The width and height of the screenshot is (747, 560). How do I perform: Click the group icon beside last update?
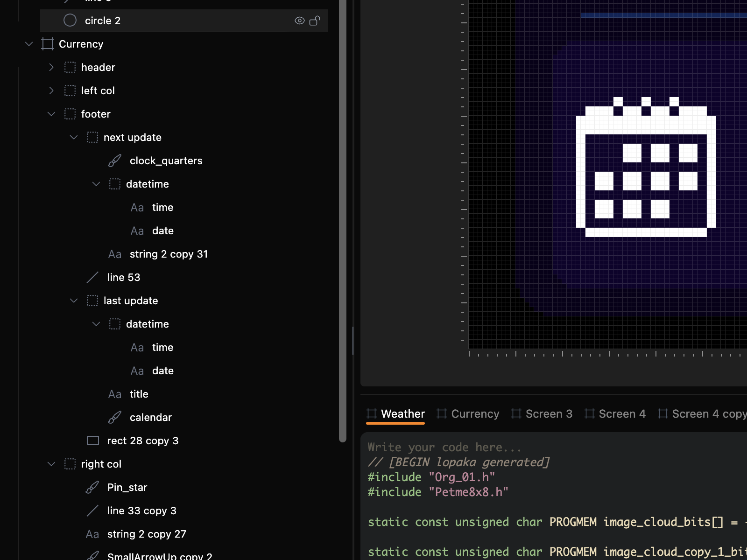coord(92,301)
